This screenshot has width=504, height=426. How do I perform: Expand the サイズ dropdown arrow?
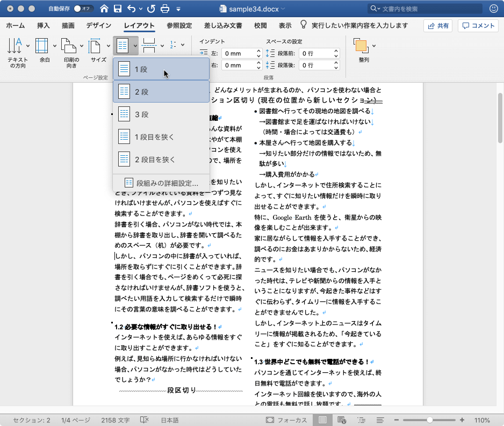point(109,45)
